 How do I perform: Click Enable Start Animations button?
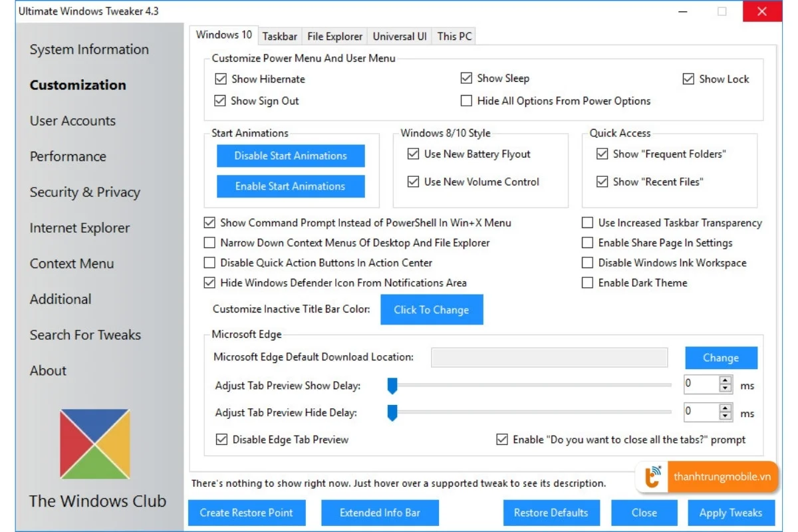pos(291,186)
